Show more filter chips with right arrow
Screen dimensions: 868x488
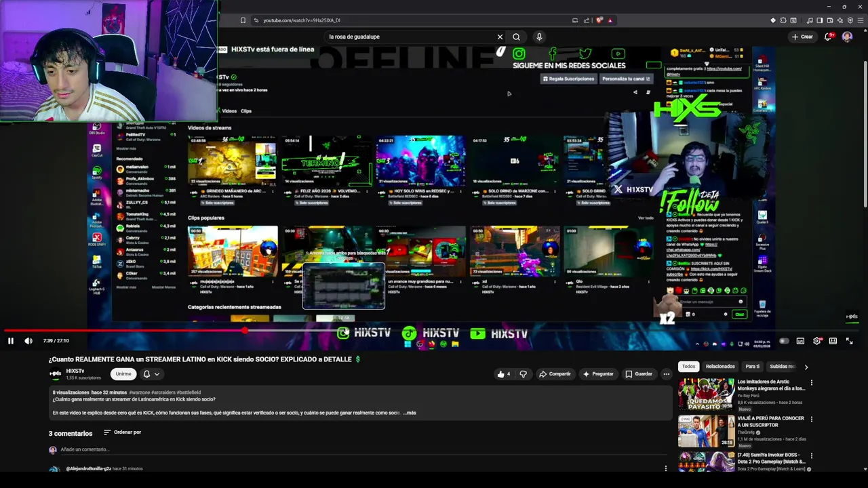click(x=806, y=367)
